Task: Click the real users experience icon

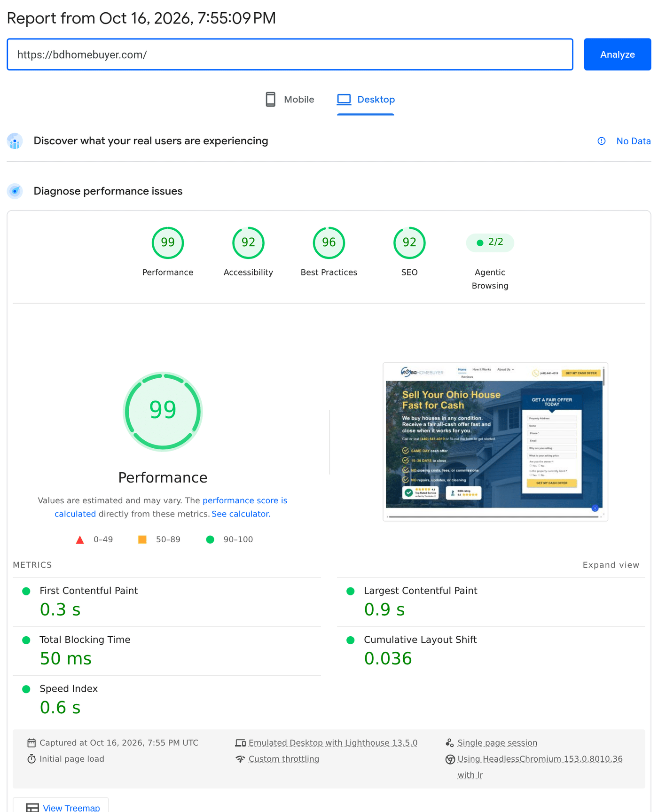Action: [15, 141]
